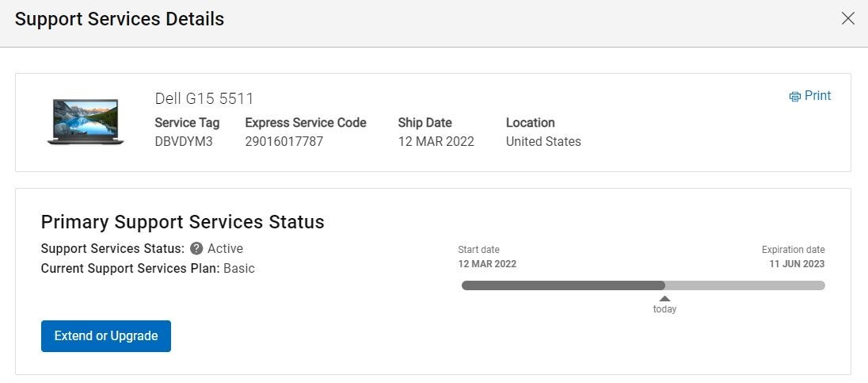
Task: Click the dark elapsed portion of warranty bar
Action: click(563, 285)
